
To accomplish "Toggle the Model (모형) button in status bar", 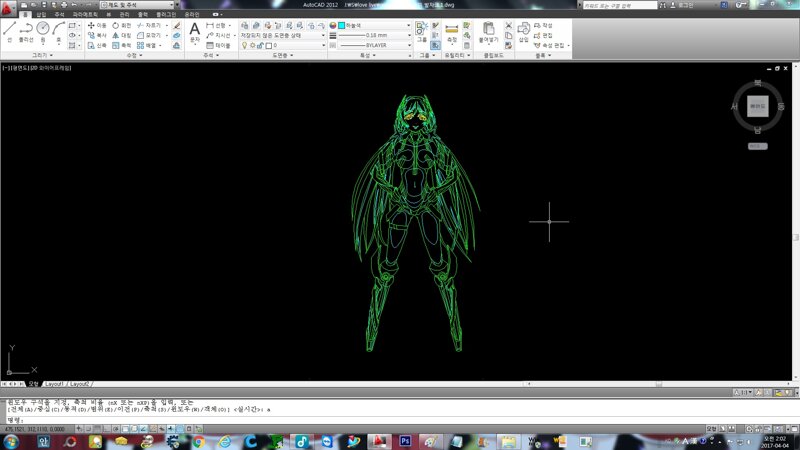I will 711,429.
